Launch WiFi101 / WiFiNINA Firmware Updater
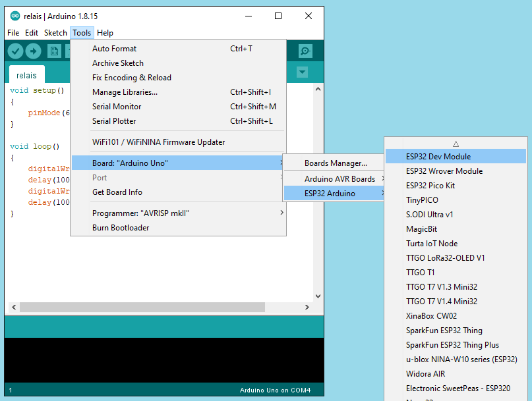Viewport: 532px width, 401px height. (179, 142)
